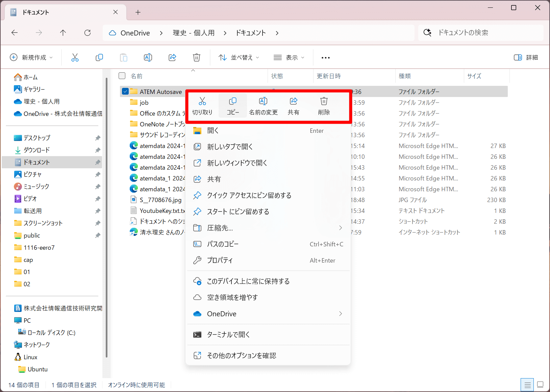Expand chevron after OneDrive in address bar
This screenshot has height=392, width=550.
(x=161, y=33)
